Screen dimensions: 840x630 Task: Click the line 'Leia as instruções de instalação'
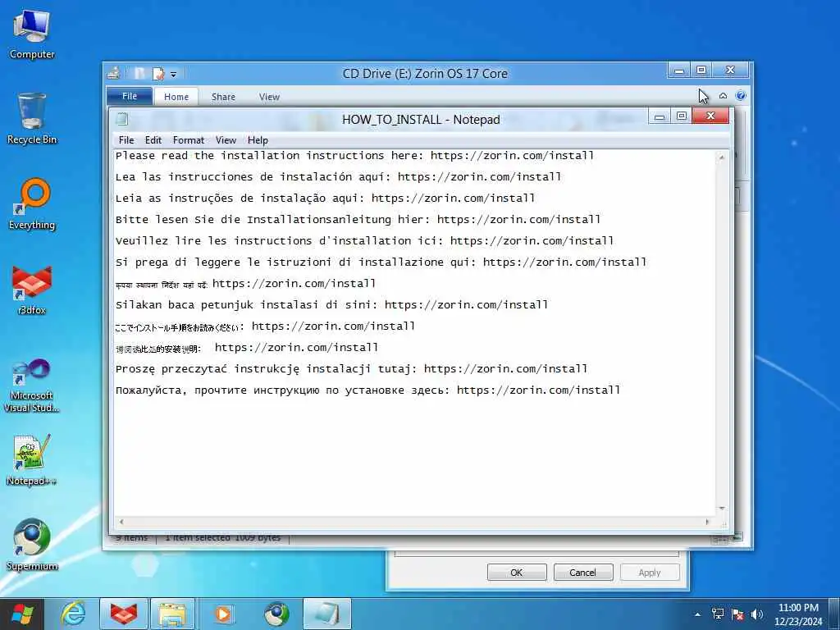(325, 199)
